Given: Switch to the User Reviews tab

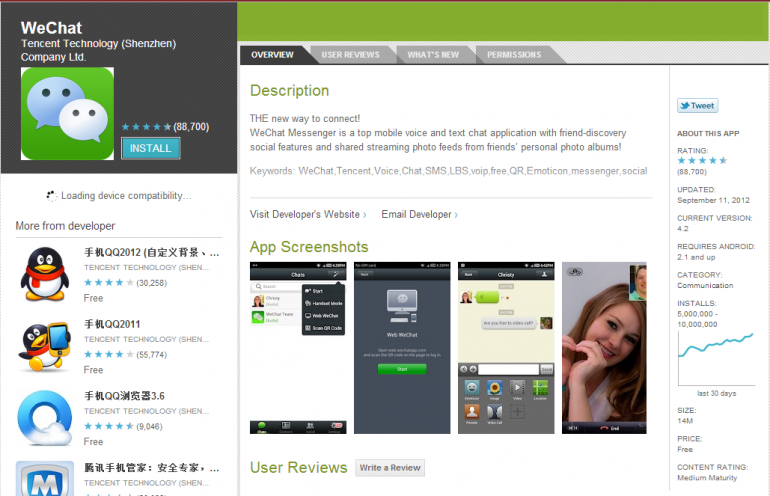Looking at the screenshot, I should coord(350,55).
